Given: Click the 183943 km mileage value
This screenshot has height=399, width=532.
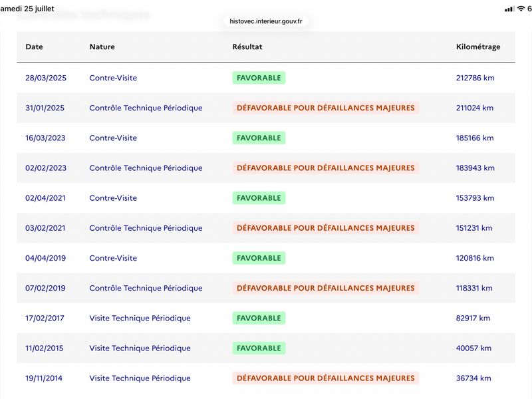Looking at the screenshot, I should (x=475, y=168).
